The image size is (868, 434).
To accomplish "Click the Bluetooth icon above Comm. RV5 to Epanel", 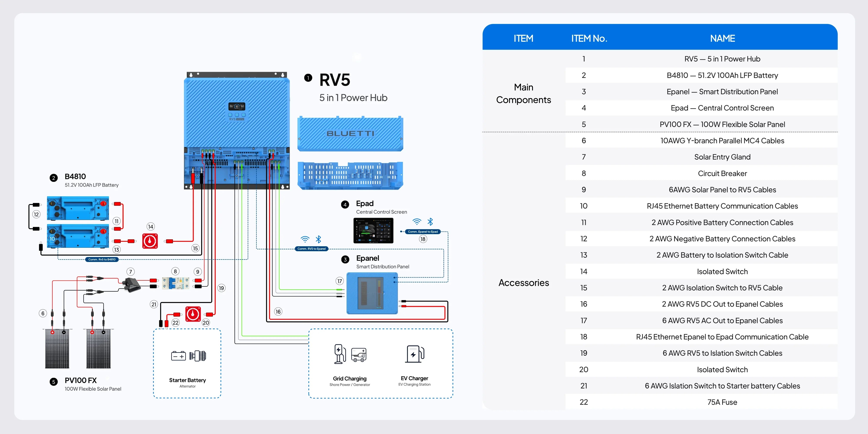I will (x=318, y=239).
